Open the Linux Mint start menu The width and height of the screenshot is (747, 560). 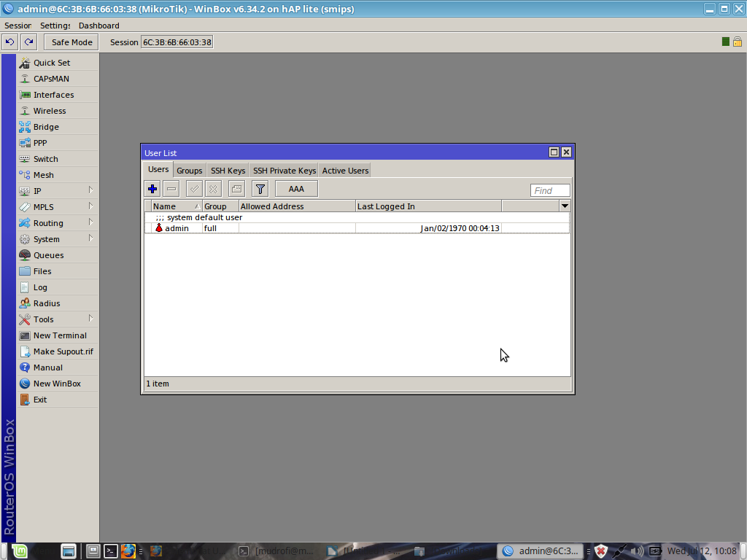19,551
